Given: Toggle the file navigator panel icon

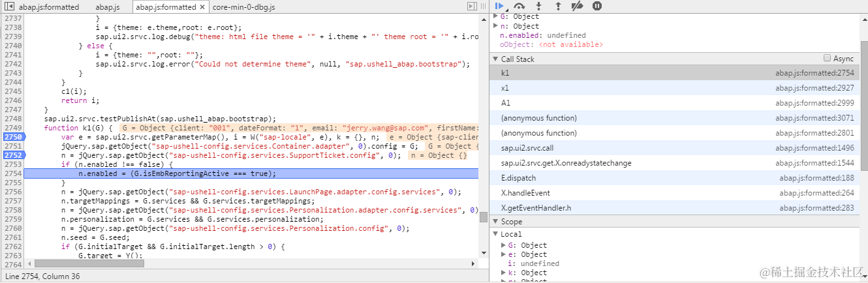Looking at the screenshot, I should [x=10, y=7].
